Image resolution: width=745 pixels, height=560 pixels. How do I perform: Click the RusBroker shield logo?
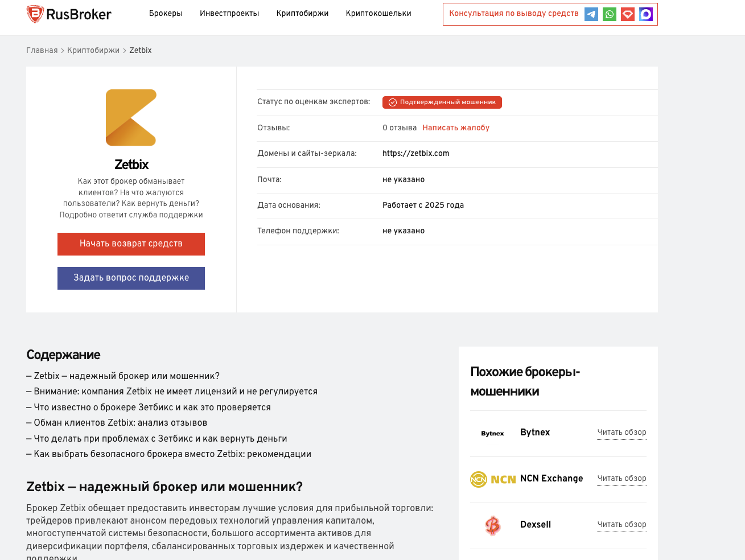point(35,14)
